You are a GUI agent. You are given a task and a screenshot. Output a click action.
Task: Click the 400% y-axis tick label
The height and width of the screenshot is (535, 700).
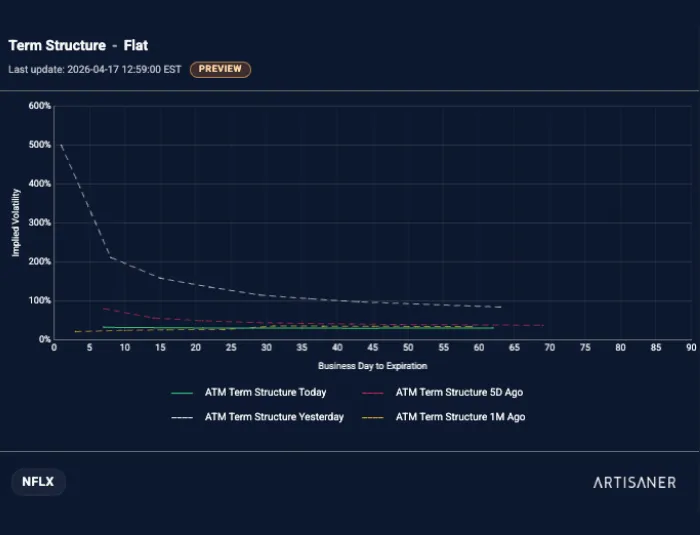(40, 184)
